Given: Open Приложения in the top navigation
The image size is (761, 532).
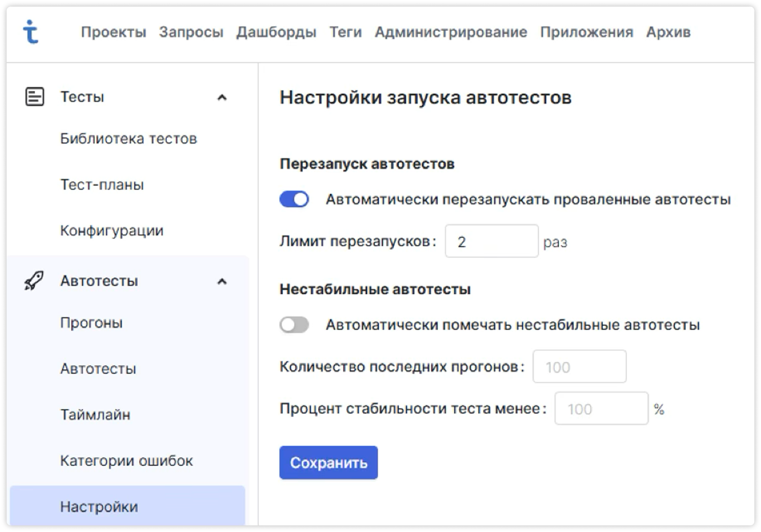Looking at the screenshot, I should point(587,32).
